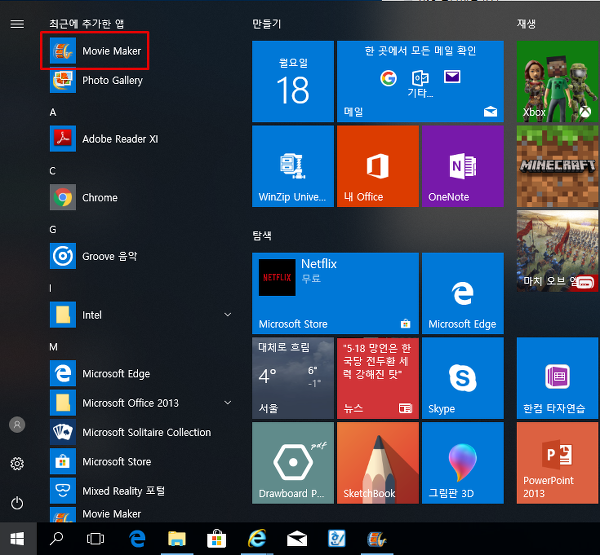Open the Netflix Microsoft Store tile
This screenshot has width=600, height=555.
click(x=335, y=293)
